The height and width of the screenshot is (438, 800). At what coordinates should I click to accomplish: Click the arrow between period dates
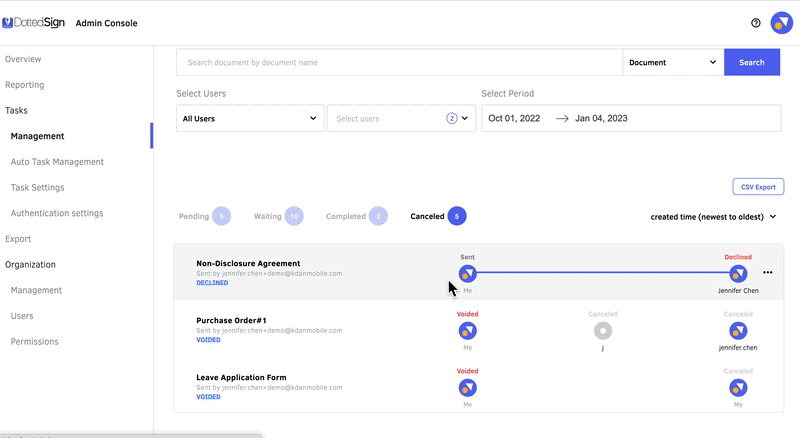click(562, 118)
